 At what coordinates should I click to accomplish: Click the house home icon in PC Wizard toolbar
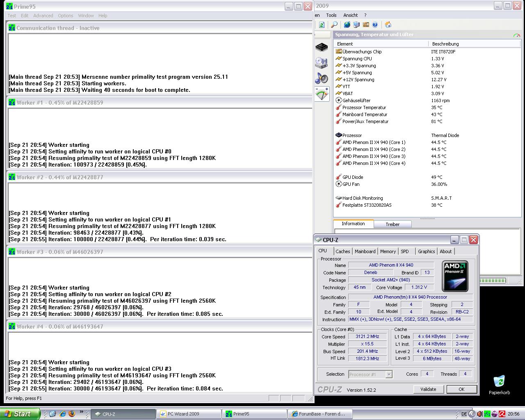pyautogui.click(x=388, y=25)
